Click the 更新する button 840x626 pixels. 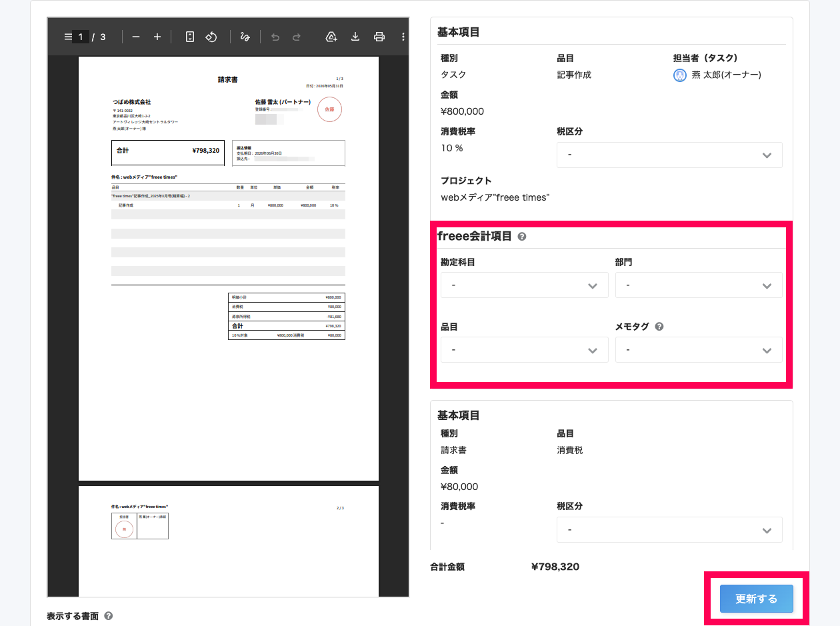click(757, 599)
